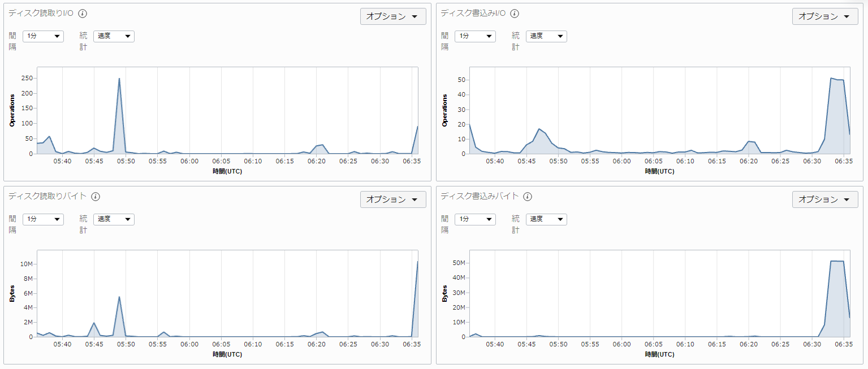
Task: Open info icon beside ディスク読取りI/O title
Action: click(x=83, y=14)
